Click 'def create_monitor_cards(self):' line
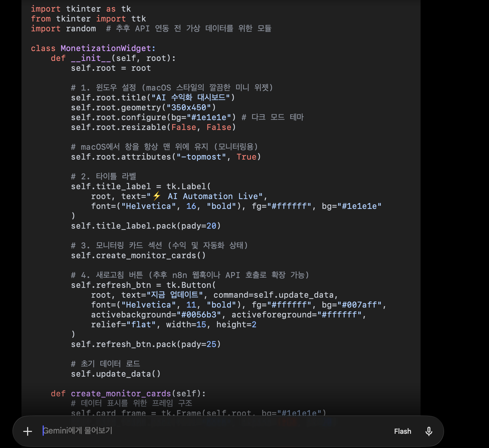The height and width of the screenshot is (448, 489). (128, 393)
